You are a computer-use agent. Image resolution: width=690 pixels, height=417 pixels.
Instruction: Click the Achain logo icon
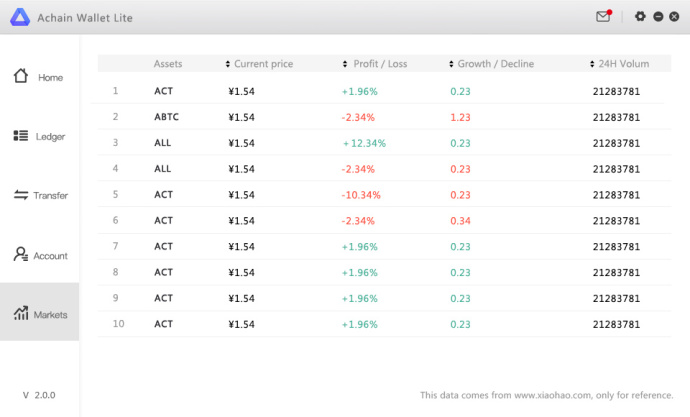tap(19, 17)
